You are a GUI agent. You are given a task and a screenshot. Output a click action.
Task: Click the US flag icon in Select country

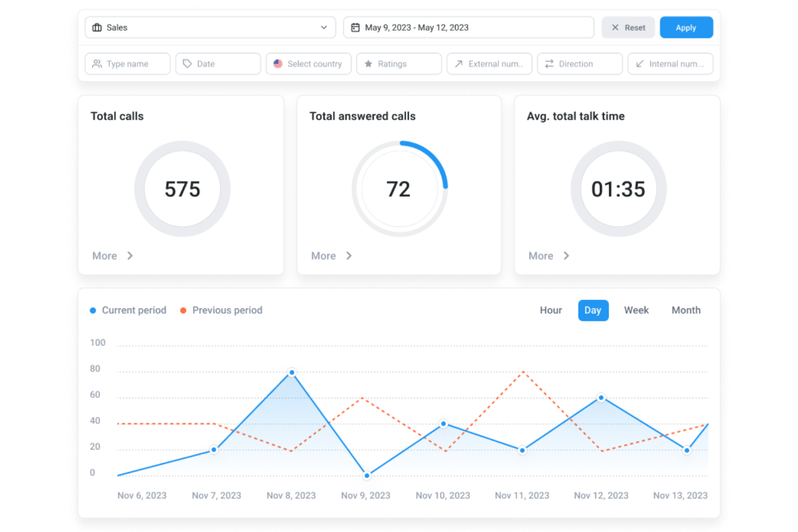coord(278,64)
